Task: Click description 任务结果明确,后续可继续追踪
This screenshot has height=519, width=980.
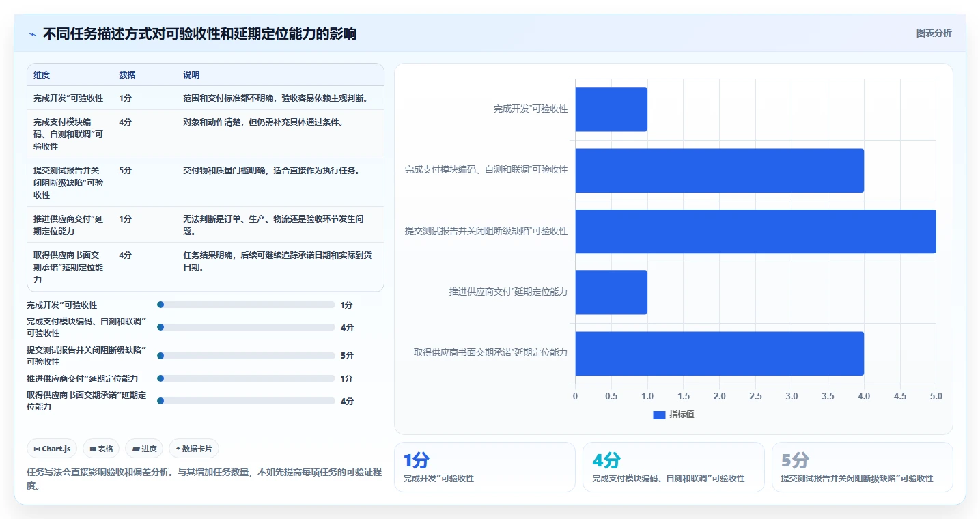Action: click(x=278, y=261)
